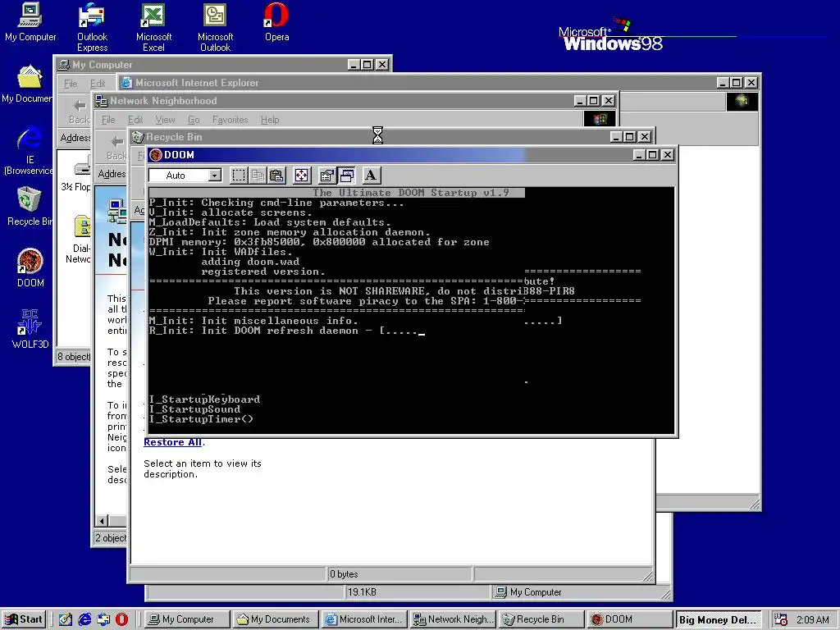Click the Recycle Bin window title icon
Image resolution: width=840 pixels, height=630 pixels.
[x=138, y=137]
